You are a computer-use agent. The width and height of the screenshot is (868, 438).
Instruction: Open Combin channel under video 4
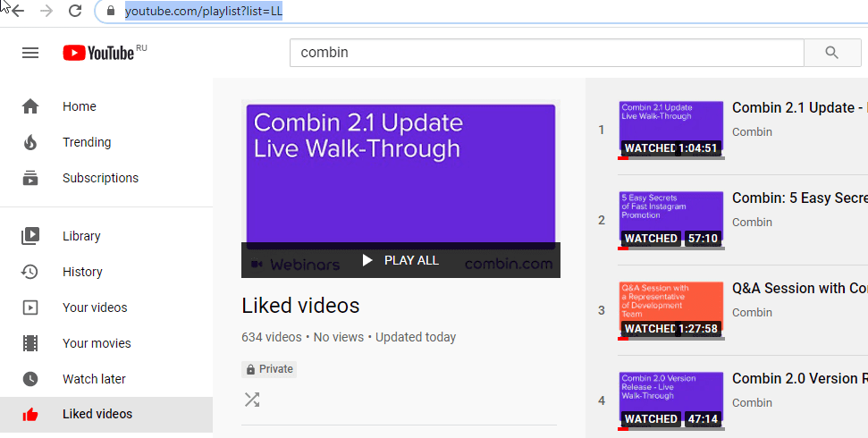(x=752, y=402)
